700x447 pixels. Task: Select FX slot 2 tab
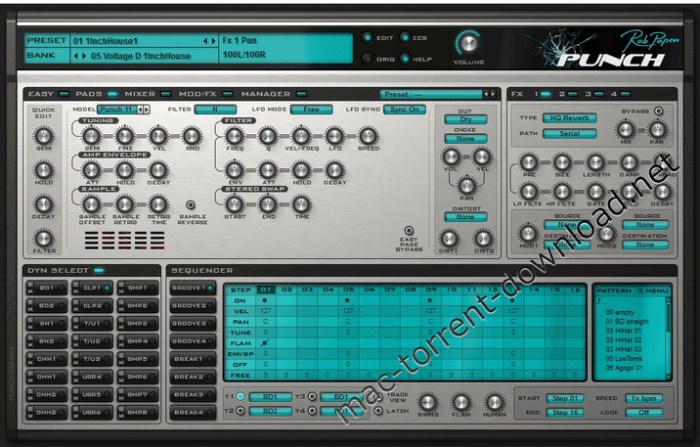tap(568, 94)
